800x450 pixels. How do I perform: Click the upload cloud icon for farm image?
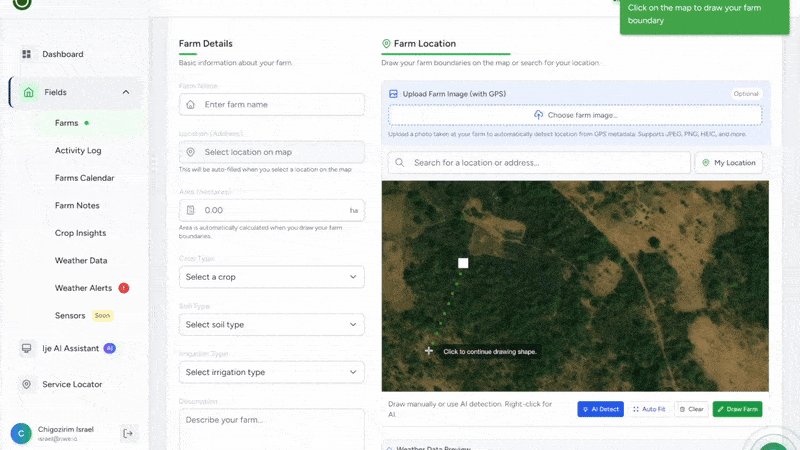(539, 115)
